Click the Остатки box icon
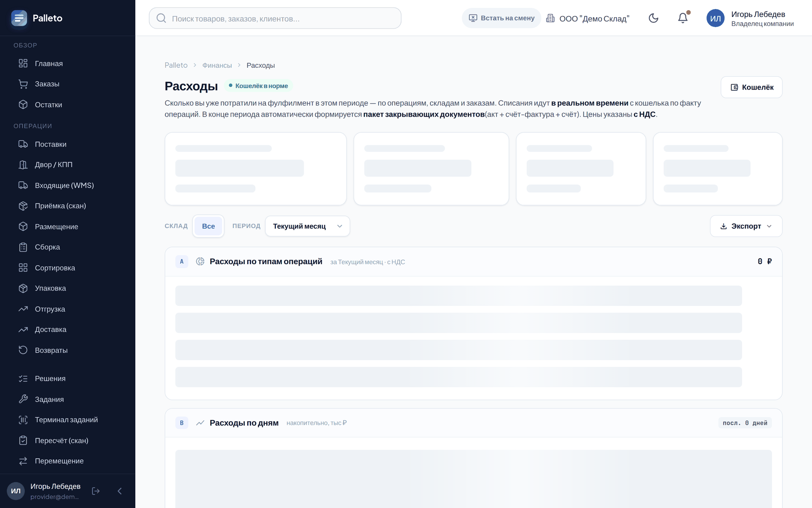812x508 pixels. pos(23,105)
